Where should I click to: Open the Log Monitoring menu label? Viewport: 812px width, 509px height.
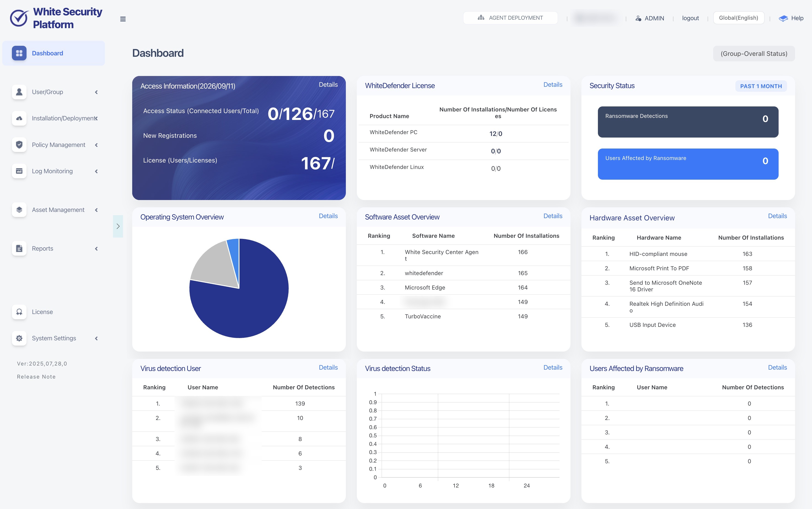click(x=52, y=171)
